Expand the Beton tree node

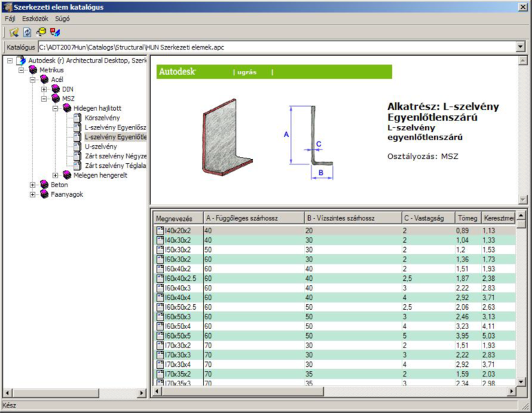pos(32,185)
